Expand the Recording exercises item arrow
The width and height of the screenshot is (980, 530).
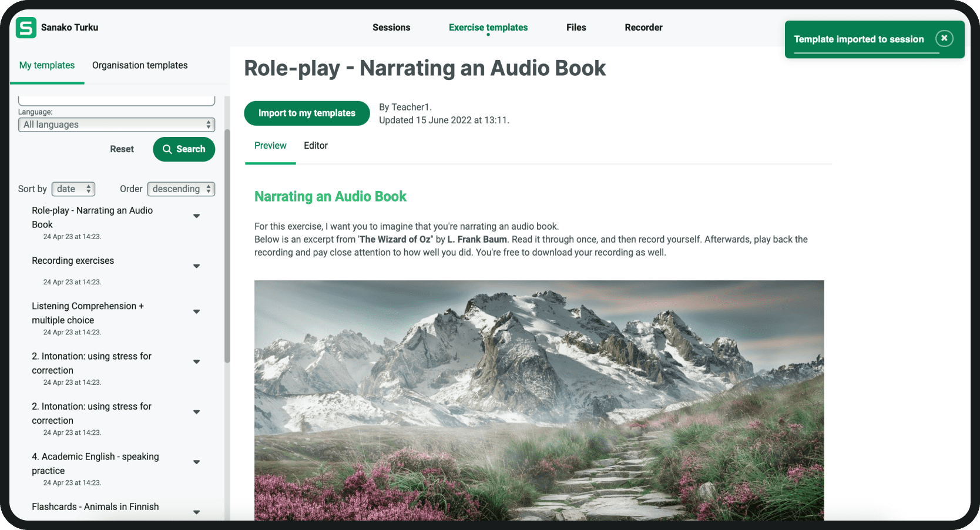click(x=197, y=266)
